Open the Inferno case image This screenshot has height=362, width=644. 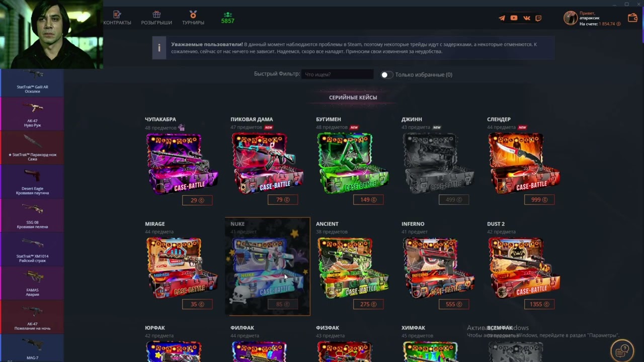(438, 268)
